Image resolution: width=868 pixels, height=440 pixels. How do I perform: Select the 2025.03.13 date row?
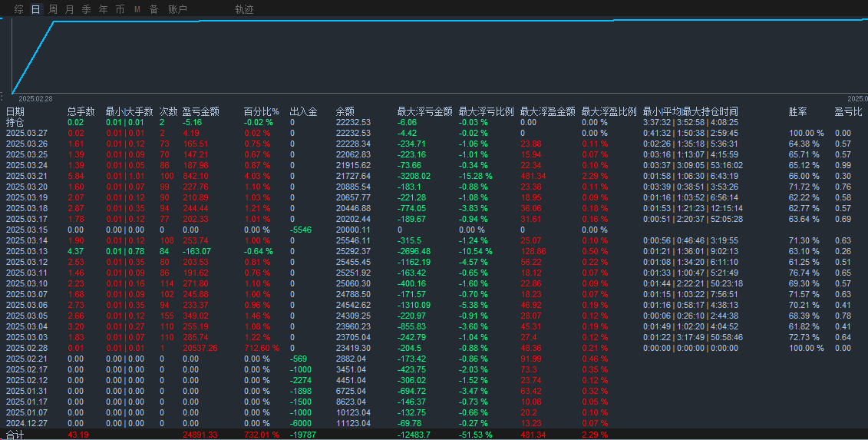(27, 251)
